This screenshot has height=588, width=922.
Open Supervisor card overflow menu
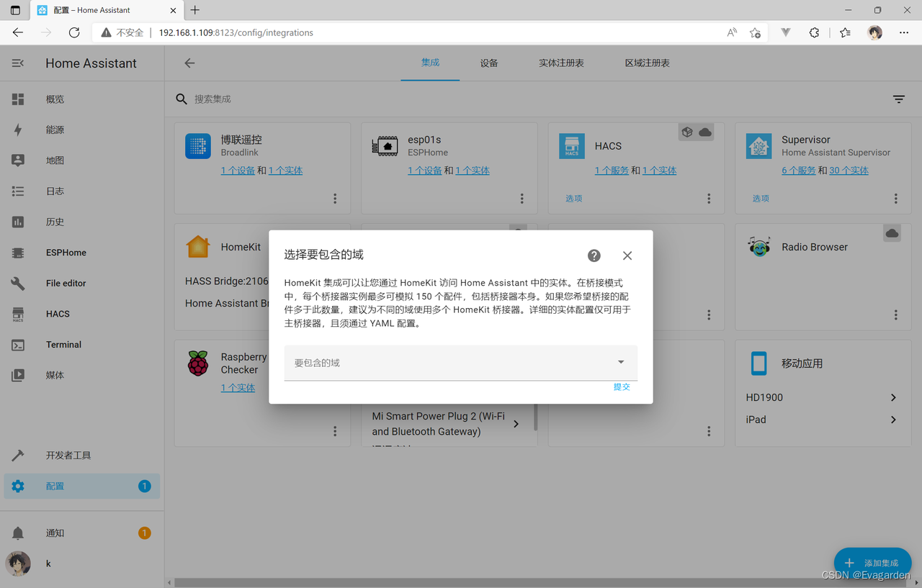tap(896, 199)
